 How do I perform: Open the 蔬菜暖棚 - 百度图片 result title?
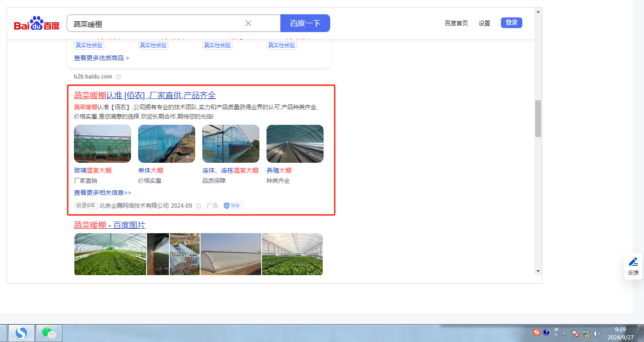click(110, 225)
